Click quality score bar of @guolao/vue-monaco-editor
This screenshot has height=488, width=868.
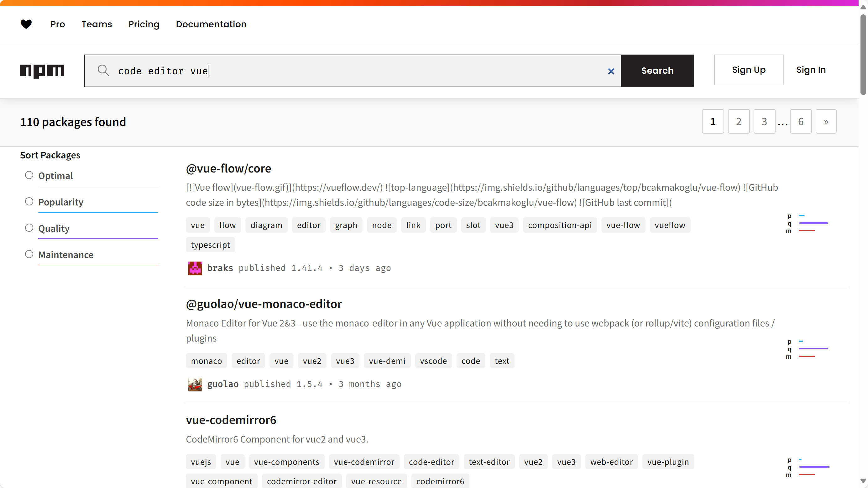813,349
